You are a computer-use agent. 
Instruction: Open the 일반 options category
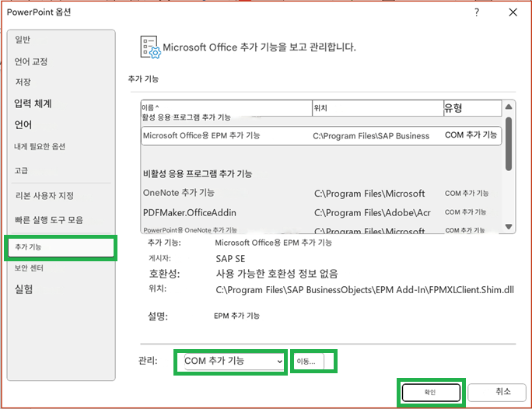click(23, 40)
